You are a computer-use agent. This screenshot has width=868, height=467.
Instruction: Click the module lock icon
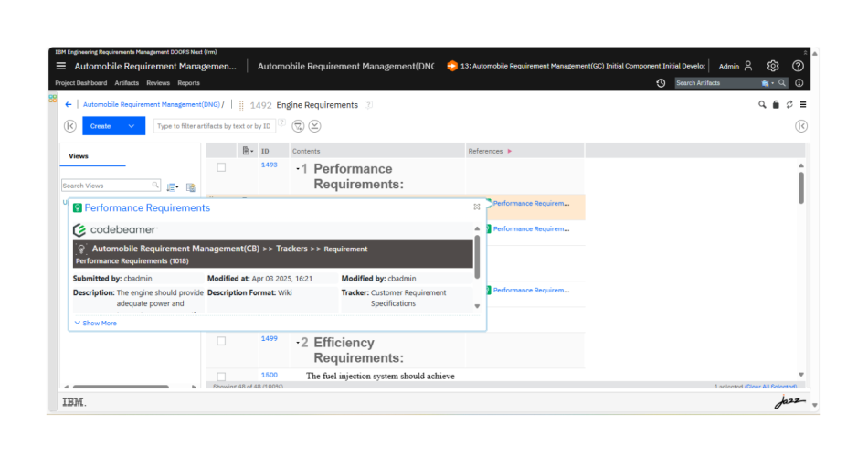pos(776,104)
